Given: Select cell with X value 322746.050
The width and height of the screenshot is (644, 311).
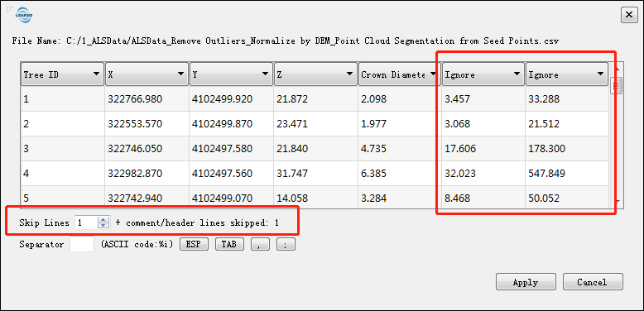Looking at the screenshot, I should 147,148.
